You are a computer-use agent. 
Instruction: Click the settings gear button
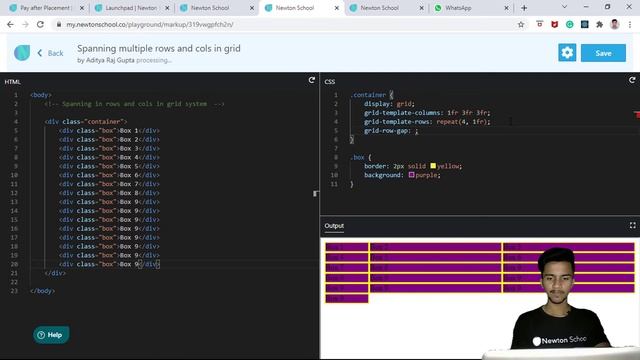tap(567, 53)
